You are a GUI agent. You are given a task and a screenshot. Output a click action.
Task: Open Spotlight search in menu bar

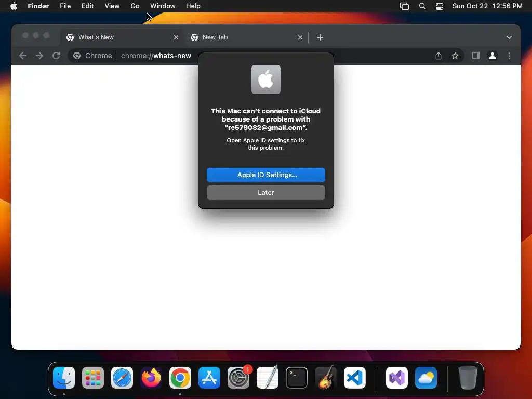(x=422, y=6)
